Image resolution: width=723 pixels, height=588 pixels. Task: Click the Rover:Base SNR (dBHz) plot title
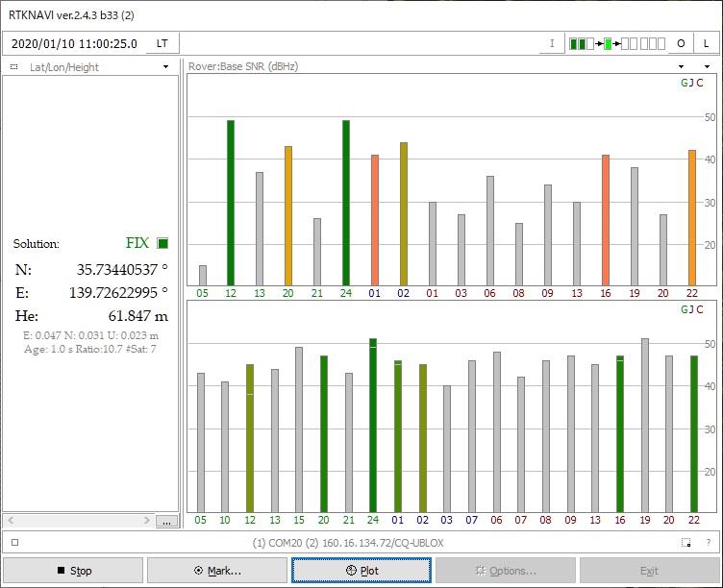point(242,67)
